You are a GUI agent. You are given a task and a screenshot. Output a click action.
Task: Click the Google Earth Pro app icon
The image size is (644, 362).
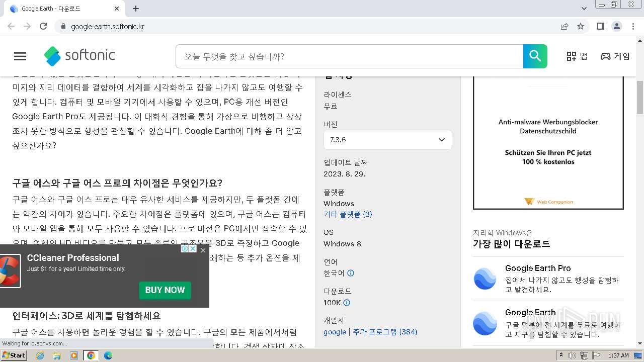tap(485, 279)
